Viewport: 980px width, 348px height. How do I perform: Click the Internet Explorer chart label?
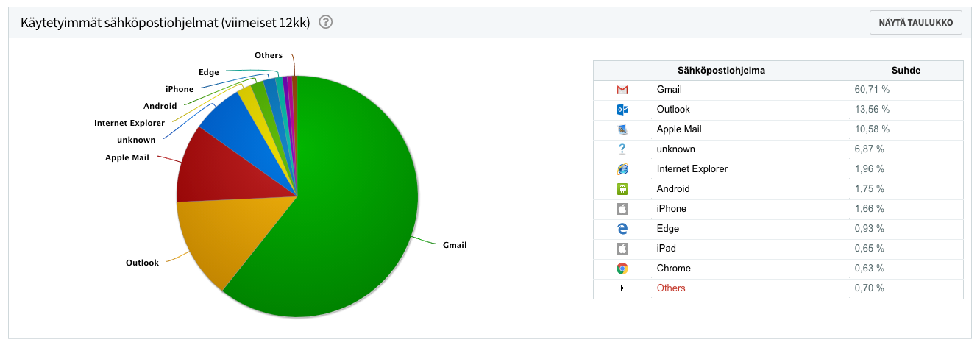coord(129,123)
